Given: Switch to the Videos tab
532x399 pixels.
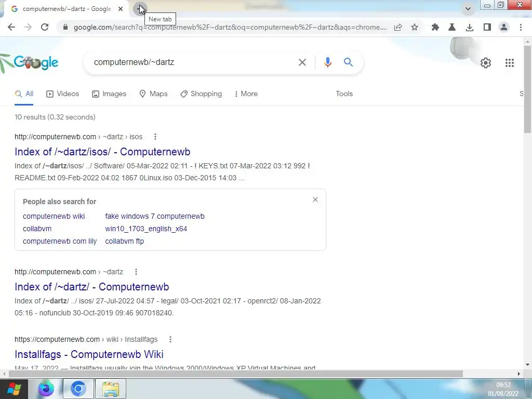Looking at the screenshot, I should [x=62, y=94].
